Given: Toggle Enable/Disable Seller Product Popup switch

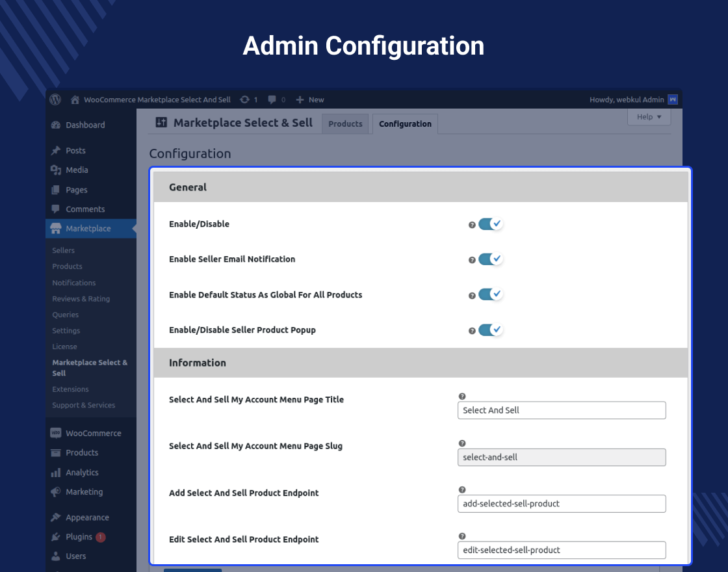Looking at the screenshot, I should coord(491,330).
